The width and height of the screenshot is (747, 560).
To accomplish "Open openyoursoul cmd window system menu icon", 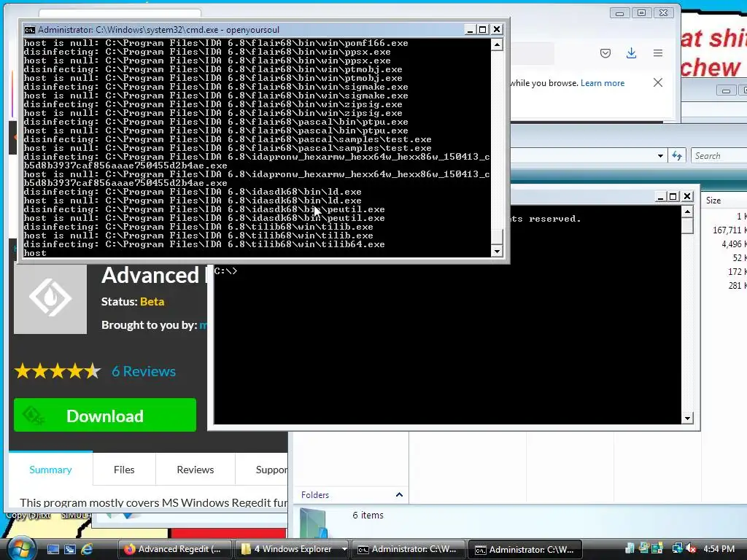I will 29,29.
